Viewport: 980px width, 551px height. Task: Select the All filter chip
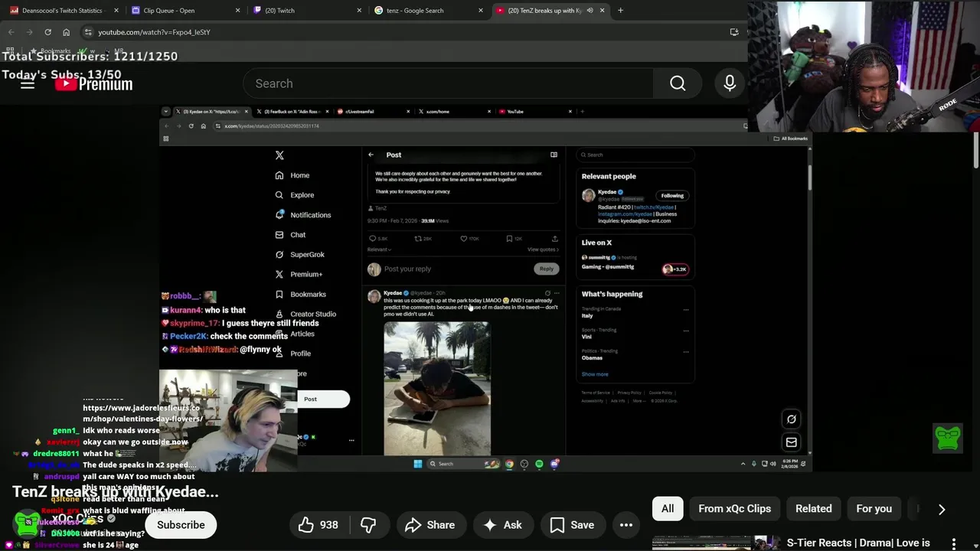click(668, 509)
